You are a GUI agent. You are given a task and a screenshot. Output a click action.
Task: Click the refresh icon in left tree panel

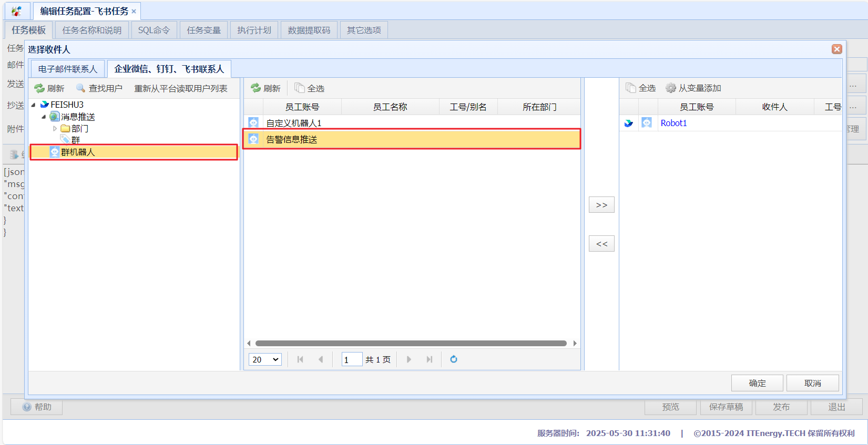tap(39, 88)
